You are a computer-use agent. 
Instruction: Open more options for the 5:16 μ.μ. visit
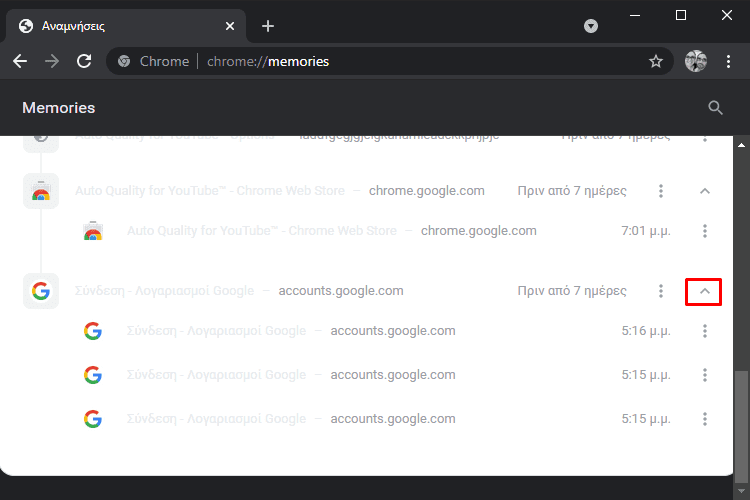coord(705,331)
